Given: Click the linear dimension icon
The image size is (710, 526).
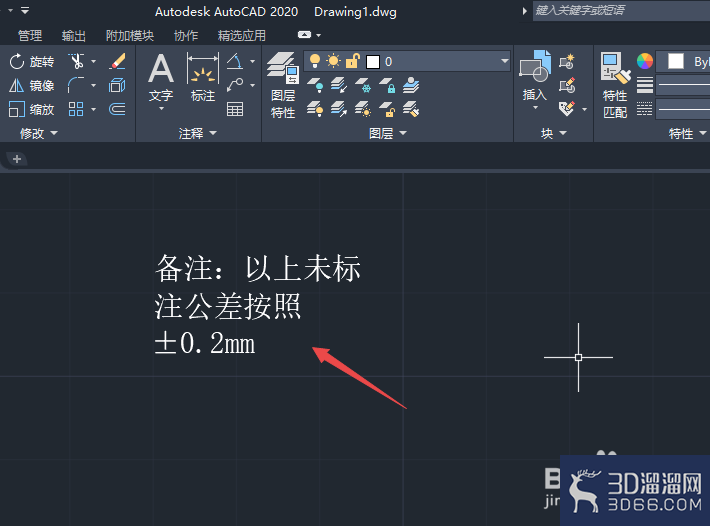Looking at the screenshot, I should coord(235,61).
